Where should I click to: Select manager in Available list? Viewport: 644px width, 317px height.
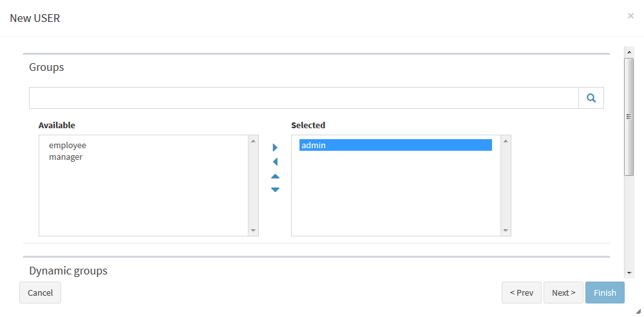66,157
